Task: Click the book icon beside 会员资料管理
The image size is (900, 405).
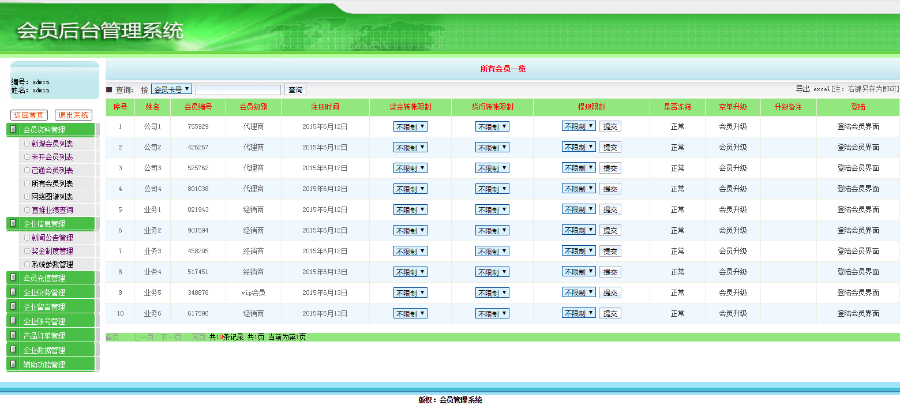Action: click(13, 130)
